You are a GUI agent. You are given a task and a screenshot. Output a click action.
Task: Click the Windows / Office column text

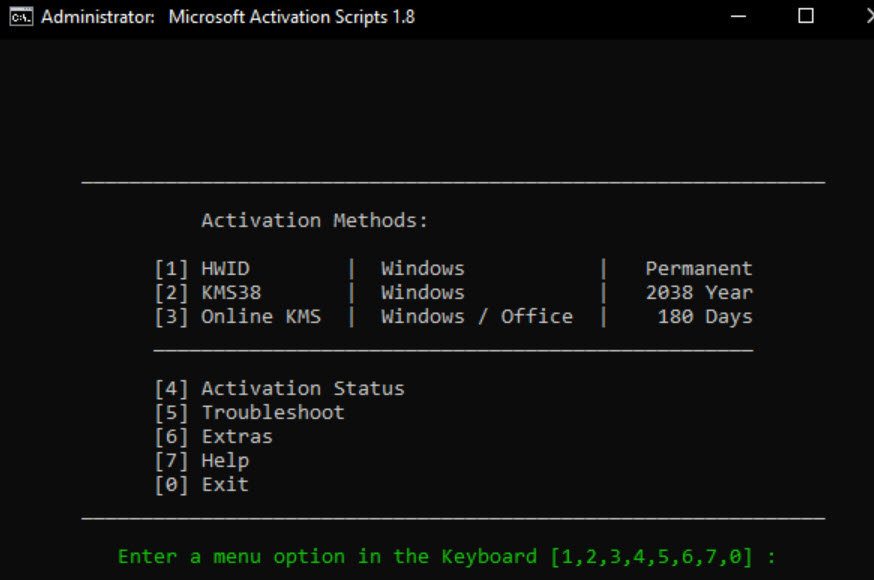tap(476, 316)
